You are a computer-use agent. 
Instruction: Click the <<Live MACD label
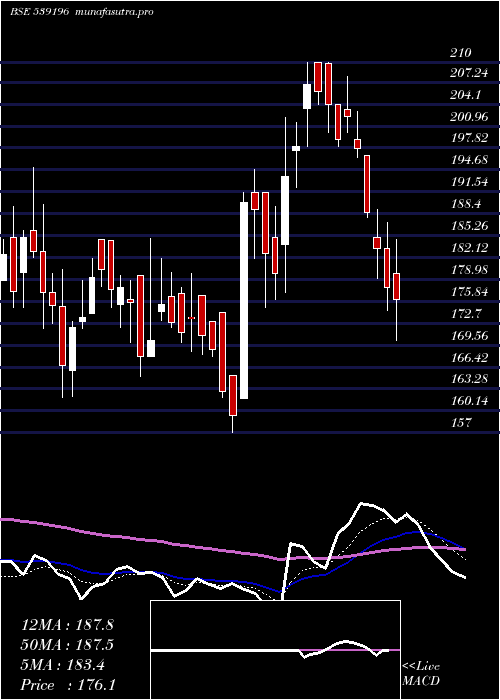(x=421, y=674)
